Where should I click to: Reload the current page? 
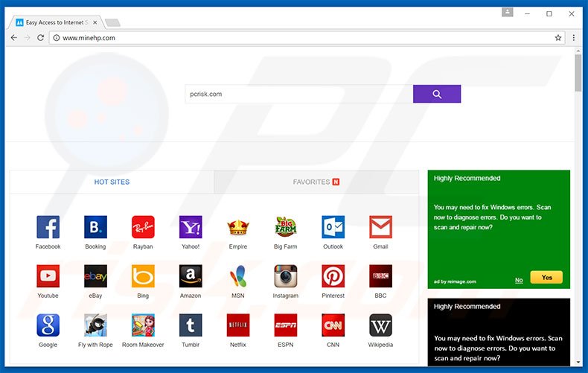pos(40,38)
